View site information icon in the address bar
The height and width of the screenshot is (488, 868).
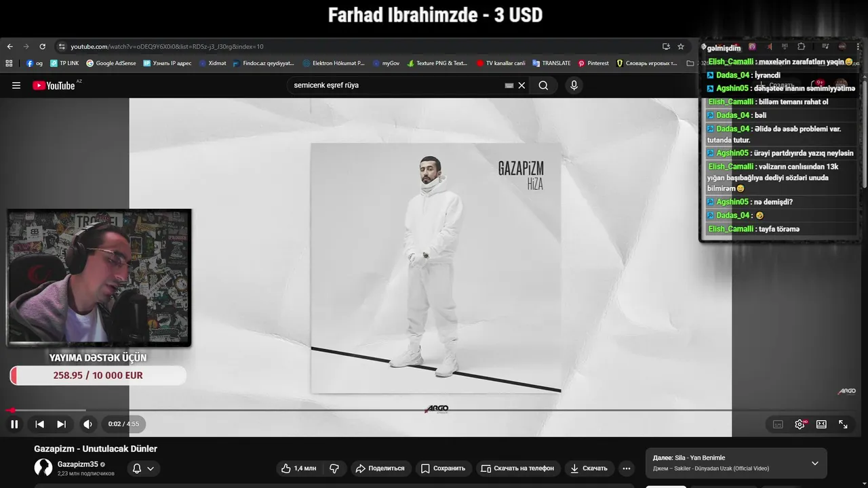62,46
